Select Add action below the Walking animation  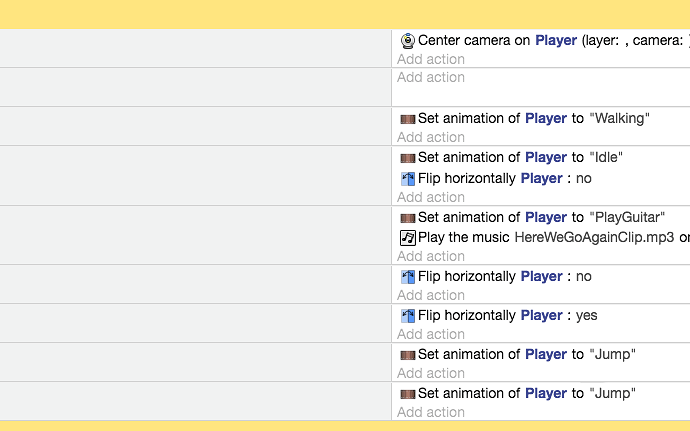[431, 137]
